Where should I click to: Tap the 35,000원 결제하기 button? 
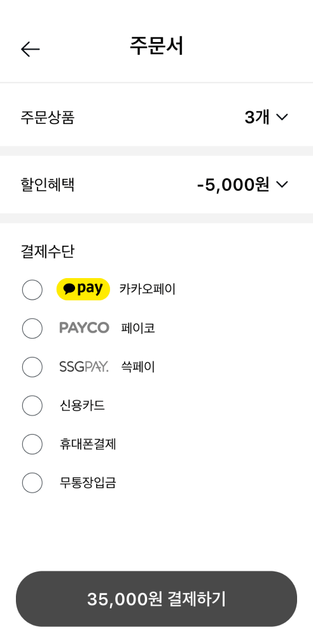coord(156,599)
